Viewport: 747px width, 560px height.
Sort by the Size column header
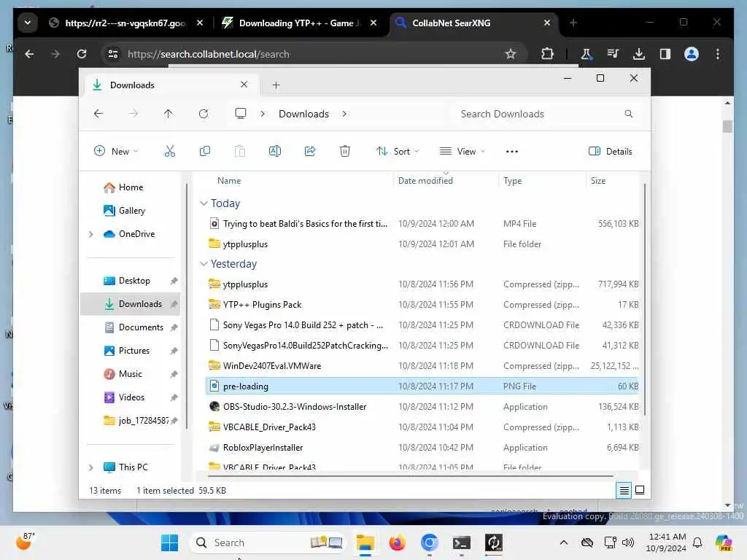coord(598,181)
